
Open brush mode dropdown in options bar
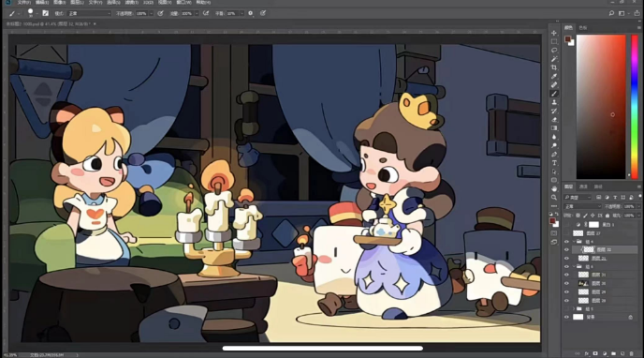tap(89, 13)
